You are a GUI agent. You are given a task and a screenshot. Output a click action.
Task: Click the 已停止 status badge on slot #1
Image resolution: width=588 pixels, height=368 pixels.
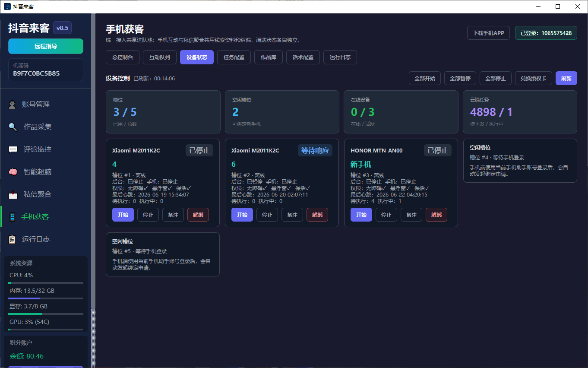[199, 150]
